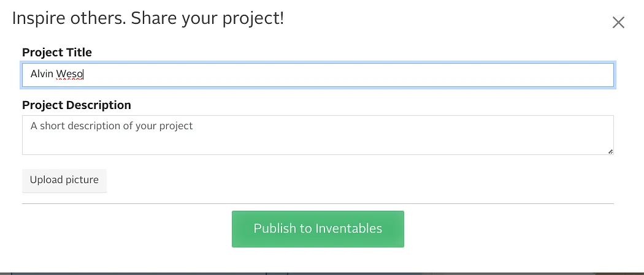Grab the description box resize handle
This screenshot has width=644, height=275.
(610, 151)
